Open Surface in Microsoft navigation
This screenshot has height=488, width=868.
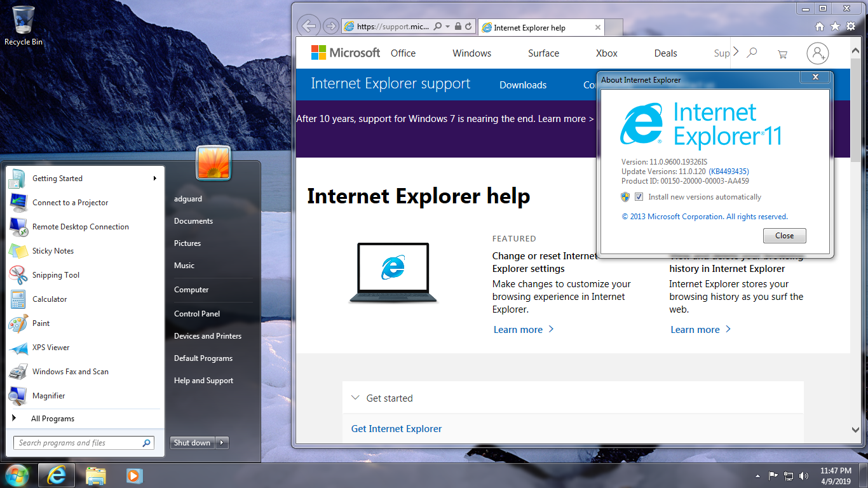543,53
